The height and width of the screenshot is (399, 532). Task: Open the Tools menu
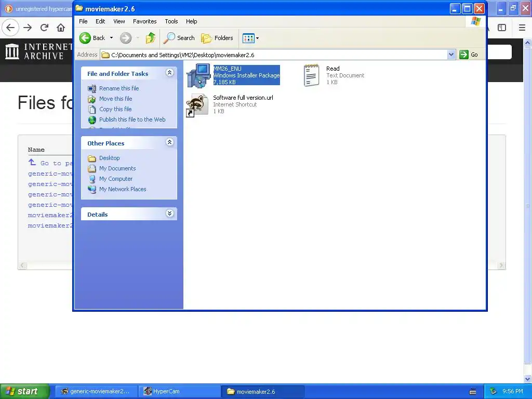click(171, 21)
